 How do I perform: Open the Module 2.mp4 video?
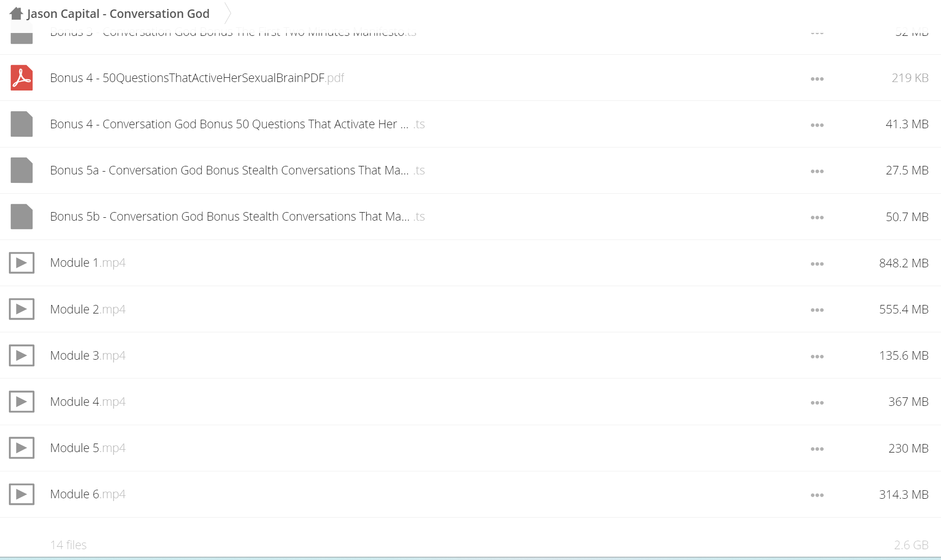coord(88,309)
